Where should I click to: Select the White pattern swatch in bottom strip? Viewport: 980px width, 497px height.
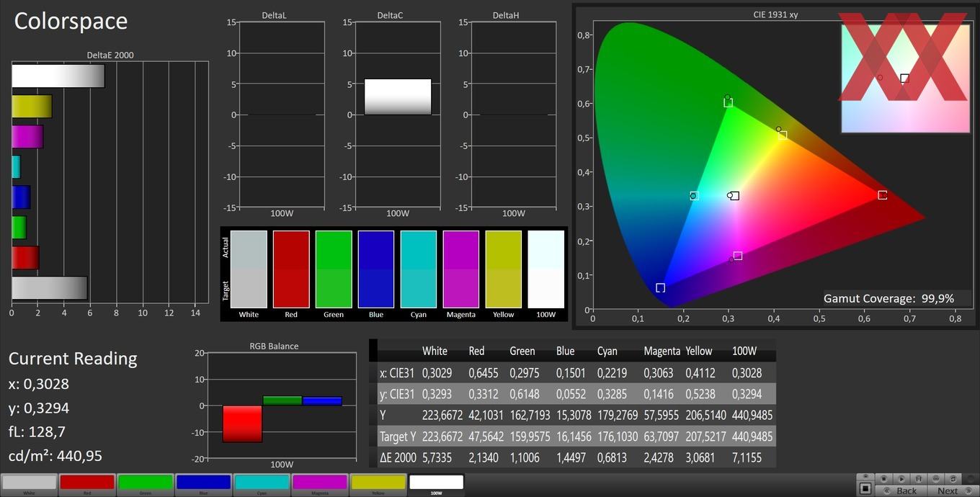(x=29, y=485)
